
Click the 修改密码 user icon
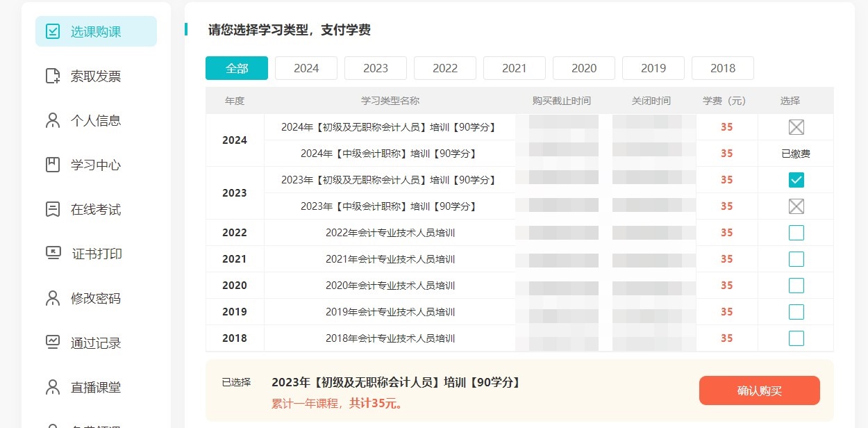coord(53,298)
